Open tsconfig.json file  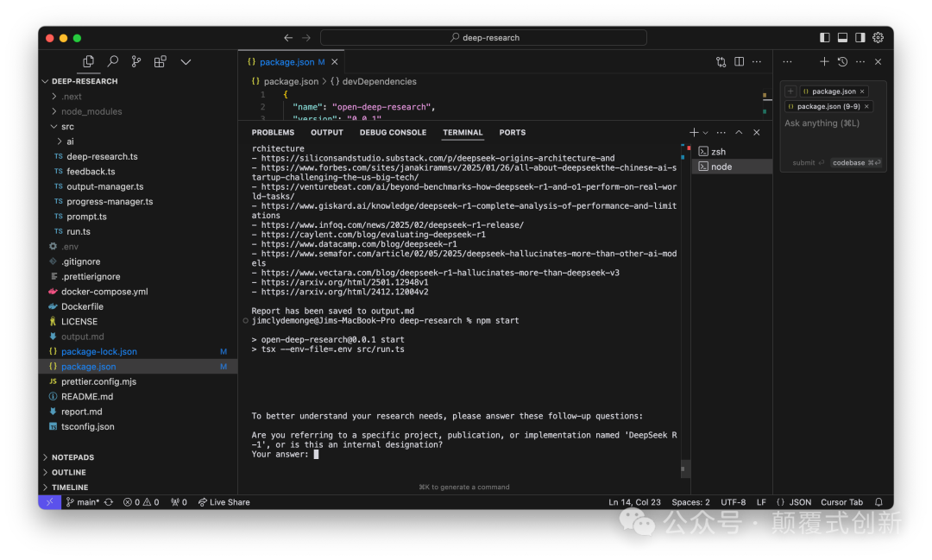(x=88, y=426)
